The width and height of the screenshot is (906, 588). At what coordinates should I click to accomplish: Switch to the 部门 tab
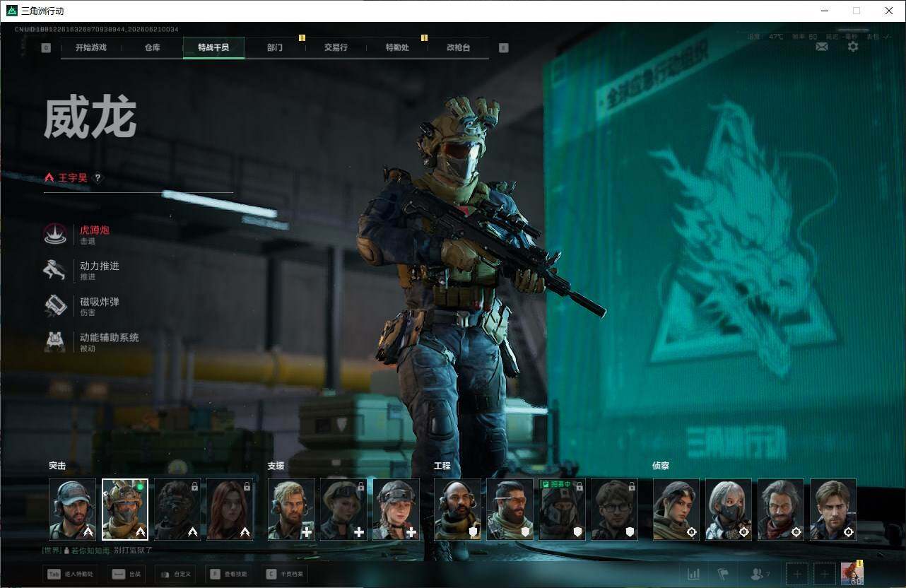(275, 48)
